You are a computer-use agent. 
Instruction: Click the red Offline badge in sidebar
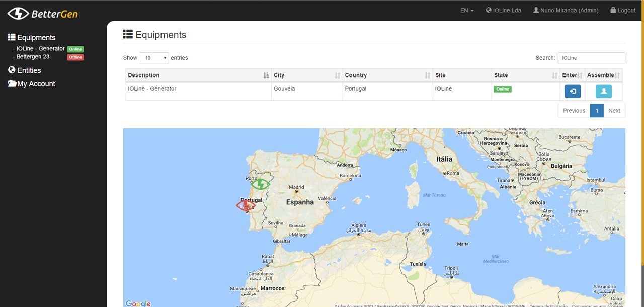coord(75,57)
